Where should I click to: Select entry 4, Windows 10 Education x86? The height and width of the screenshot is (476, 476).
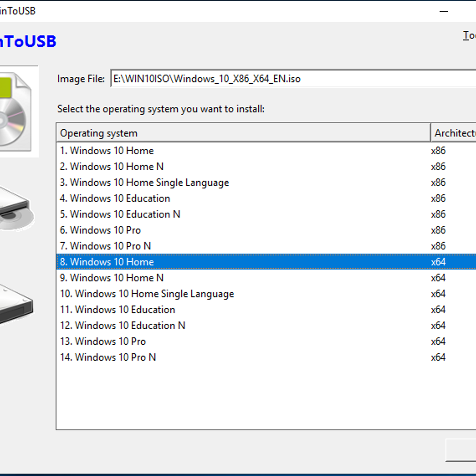pos(115,198)
